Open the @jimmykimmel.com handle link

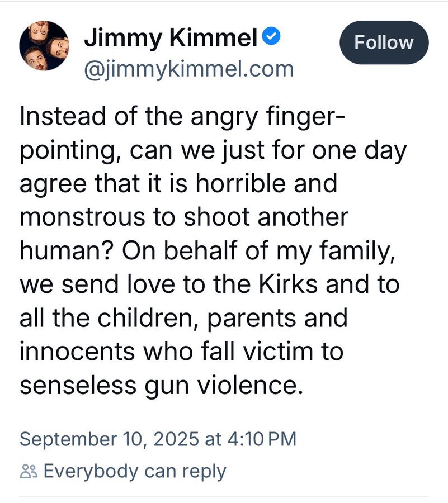tap(189, 69)
